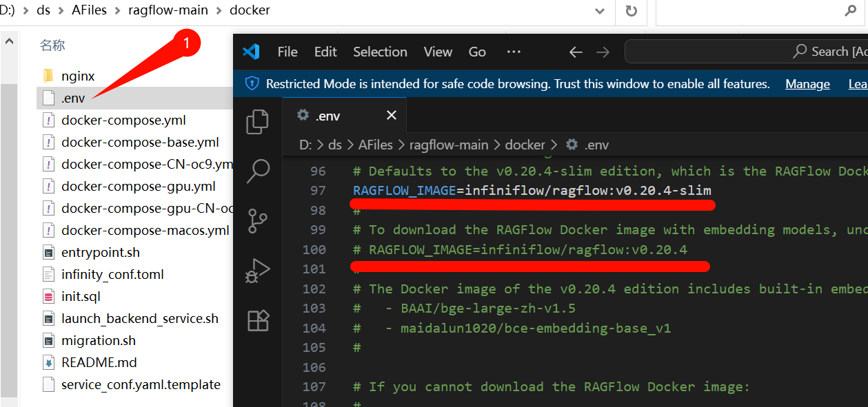Image resolution: width=868 pixels, height=407 pixels.
Task: Open the File menu in VS Code
Action: click(287, 52)
